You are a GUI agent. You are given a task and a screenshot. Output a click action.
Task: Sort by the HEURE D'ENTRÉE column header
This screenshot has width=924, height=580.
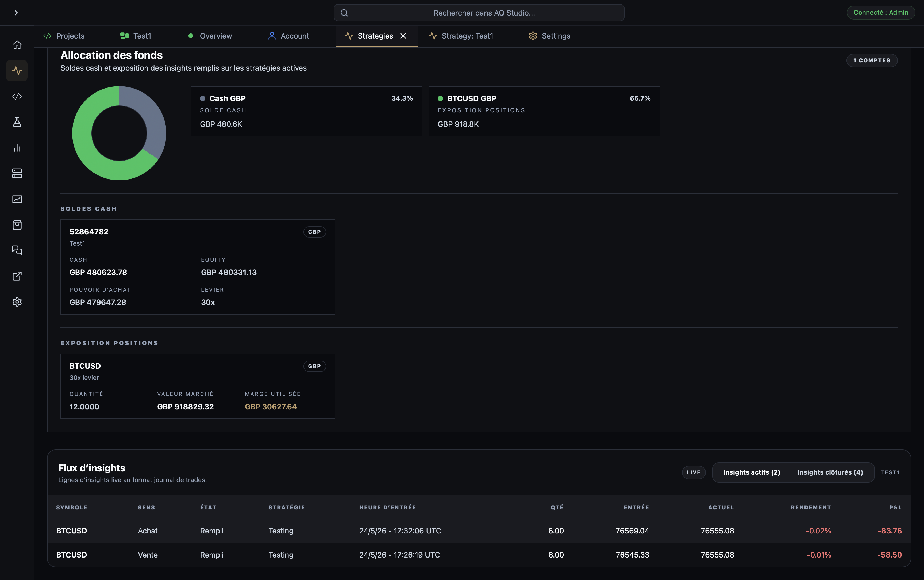pos(387,507)
